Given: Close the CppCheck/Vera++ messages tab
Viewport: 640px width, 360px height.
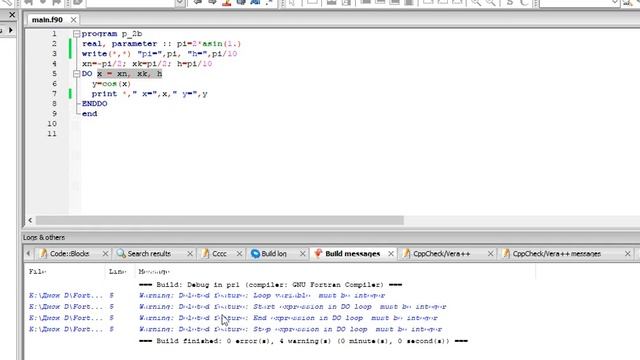Looking at the screenshot, I should point(628,253).
